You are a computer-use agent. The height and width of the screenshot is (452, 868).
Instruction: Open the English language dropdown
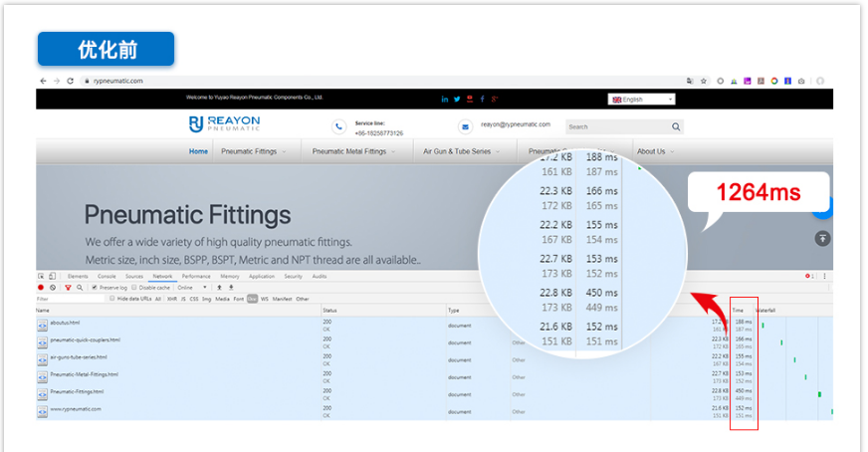pyautogui.click(x=642, y=99)
